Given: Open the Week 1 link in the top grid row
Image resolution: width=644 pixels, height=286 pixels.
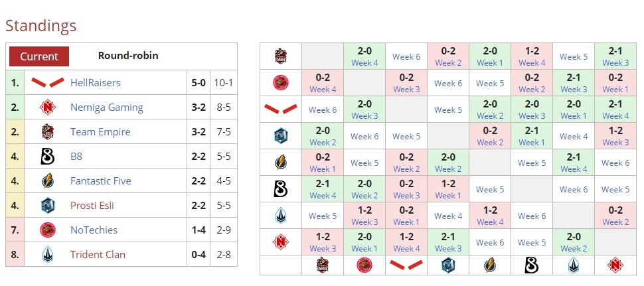Looking at the screenshot, I should click(x=490, y=63).
